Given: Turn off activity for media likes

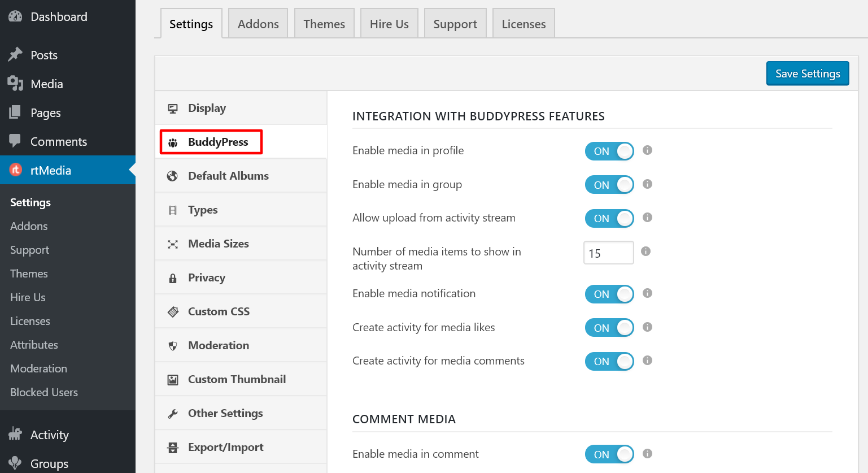Looking at the screenshot, I should coord(609,327).
